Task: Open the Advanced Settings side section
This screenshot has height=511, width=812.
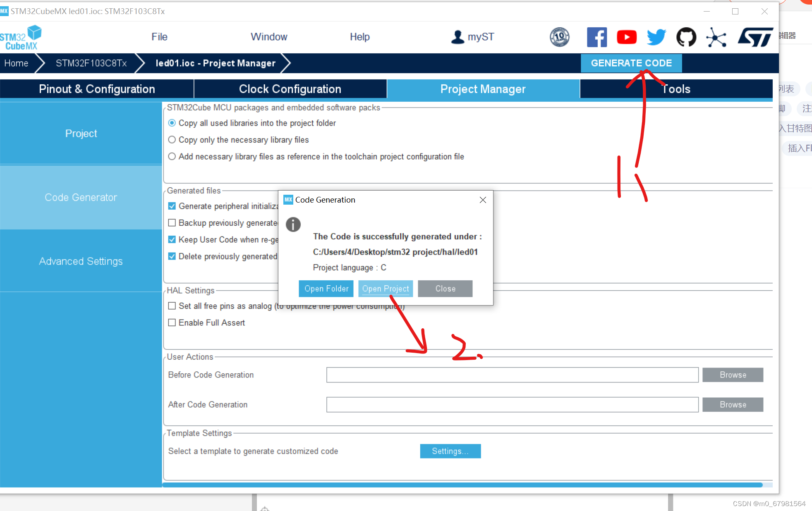Action: [x=81, y=261]
